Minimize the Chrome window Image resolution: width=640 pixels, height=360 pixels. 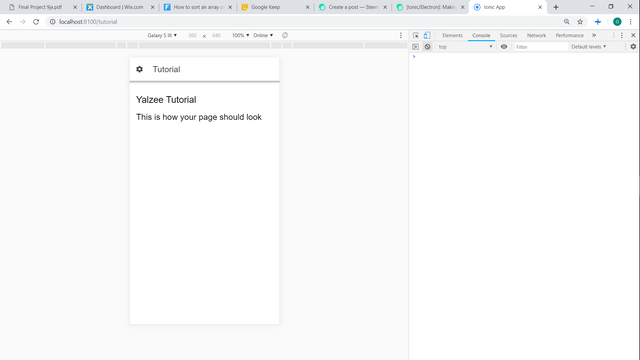pos(592,7)
